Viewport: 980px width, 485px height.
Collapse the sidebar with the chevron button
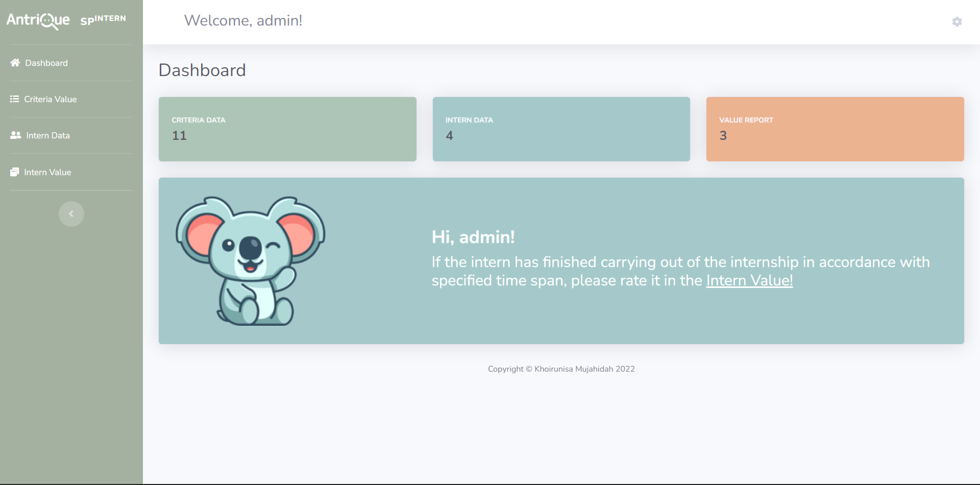71,213
